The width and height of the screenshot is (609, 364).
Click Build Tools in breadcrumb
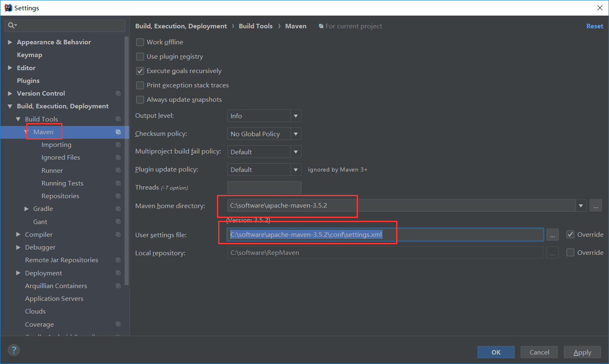click(256, 26)
